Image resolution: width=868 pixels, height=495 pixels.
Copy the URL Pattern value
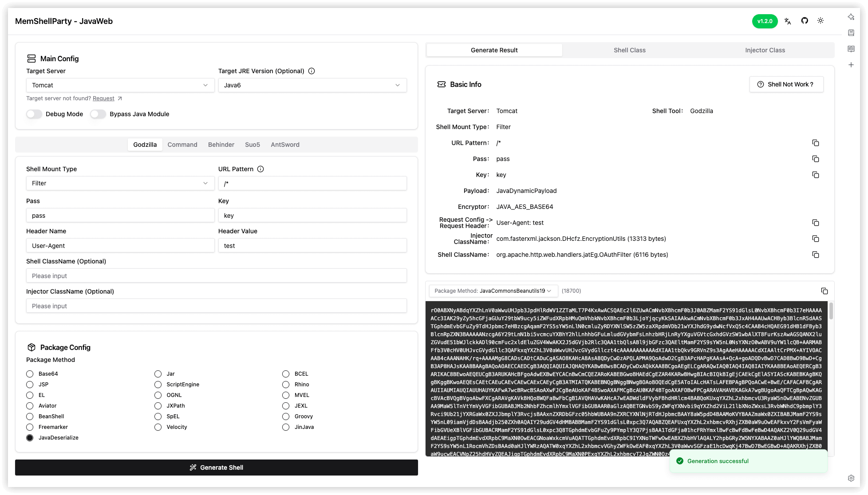point(816,143)
